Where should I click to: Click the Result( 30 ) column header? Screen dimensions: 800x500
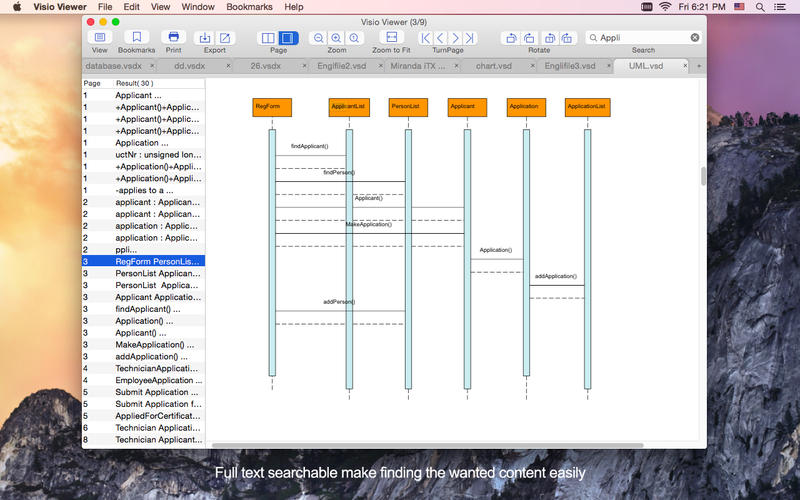159,83
